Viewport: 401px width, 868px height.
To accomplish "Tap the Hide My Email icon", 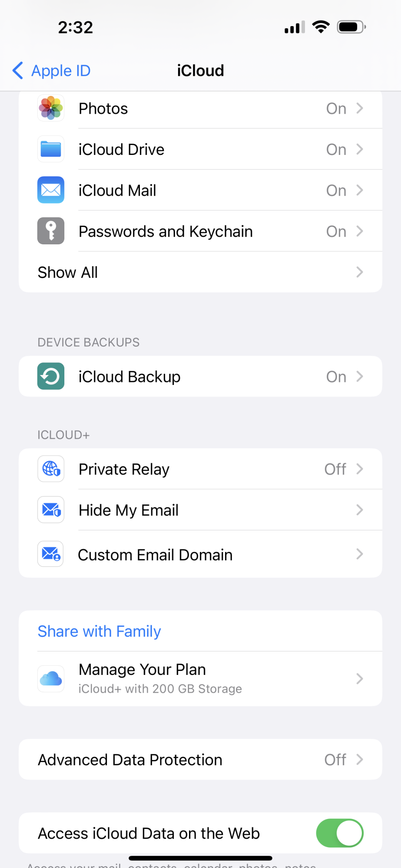I will point(51,510).
